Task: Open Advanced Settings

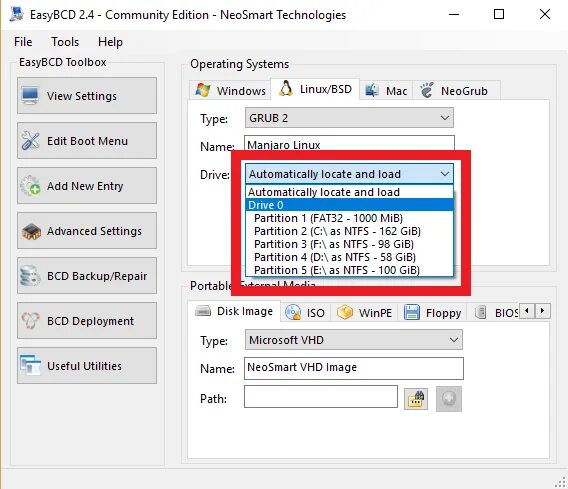Action: click(87, 231)
